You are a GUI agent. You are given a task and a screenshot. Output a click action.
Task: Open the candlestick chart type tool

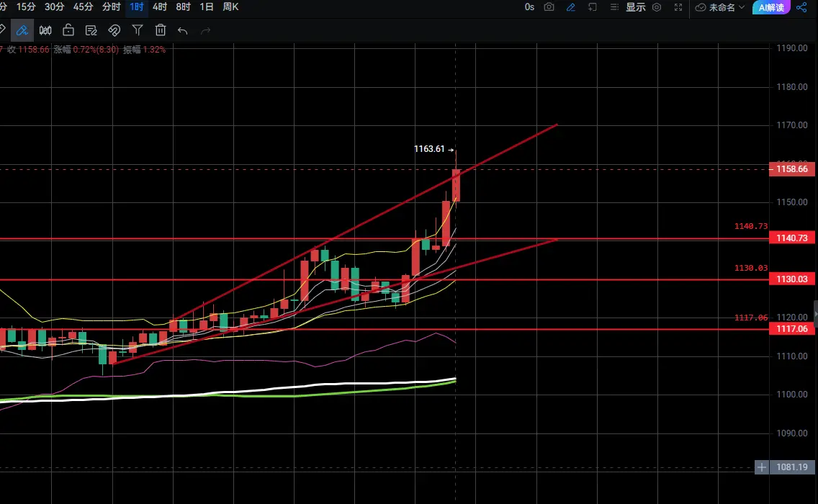[45, 30]
